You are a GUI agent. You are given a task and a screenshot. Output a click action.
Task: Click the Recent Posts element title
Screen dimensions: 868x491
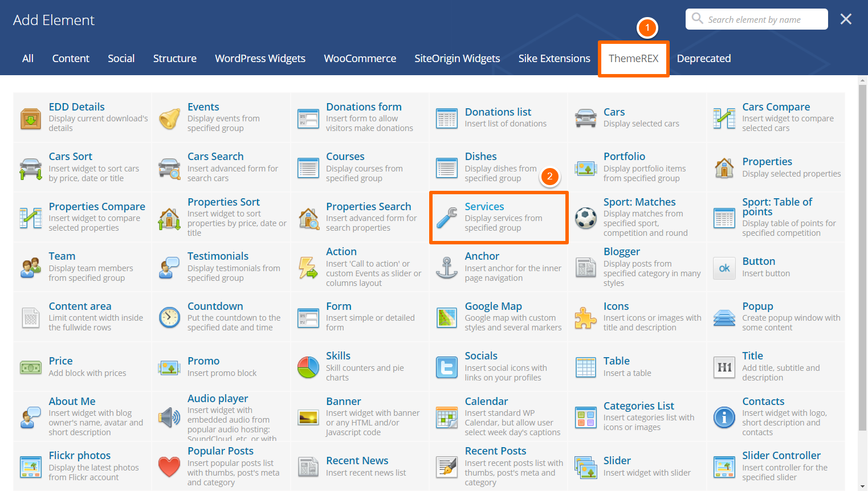(496, 451)
